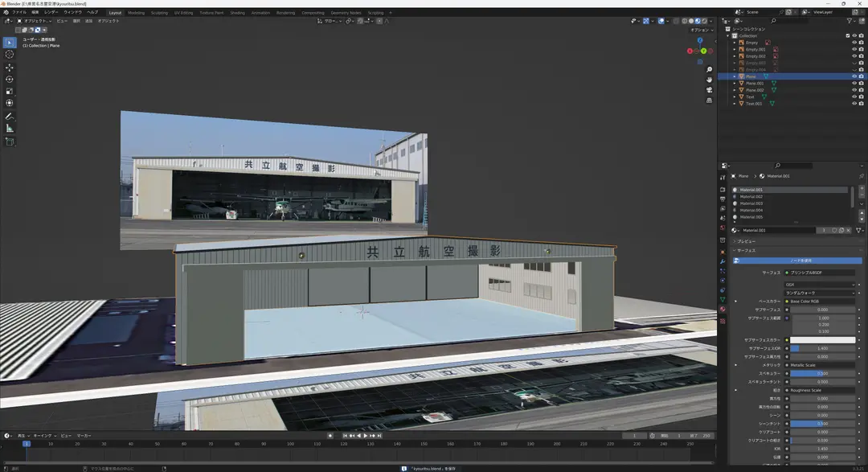Screen dimensions: 868x472
Task: Pin the properties editor context
Action: tap(862, 176)
